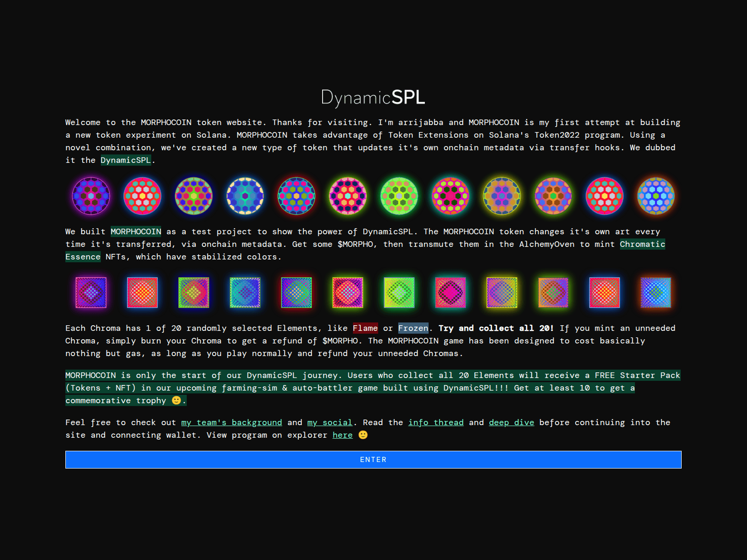Click the third coin, green and purple

tap(194, 196)
